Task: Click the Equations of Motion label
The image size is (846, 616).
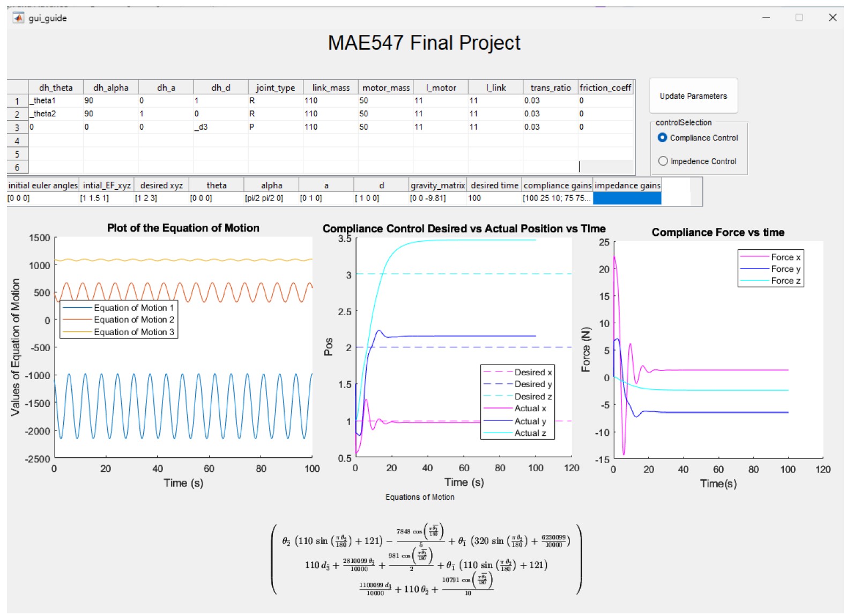Action: [x=420, y=497]
